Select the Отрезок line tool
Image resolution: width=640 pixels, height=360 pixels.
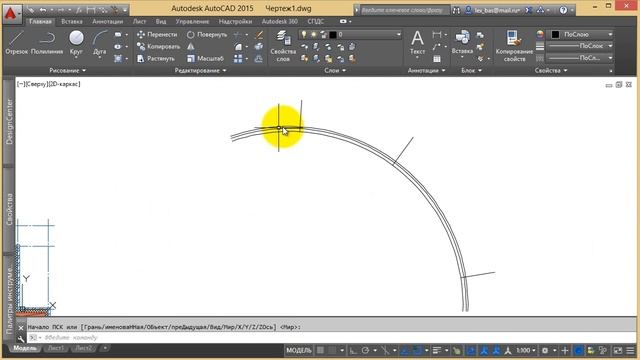click(x=16, y=42)
